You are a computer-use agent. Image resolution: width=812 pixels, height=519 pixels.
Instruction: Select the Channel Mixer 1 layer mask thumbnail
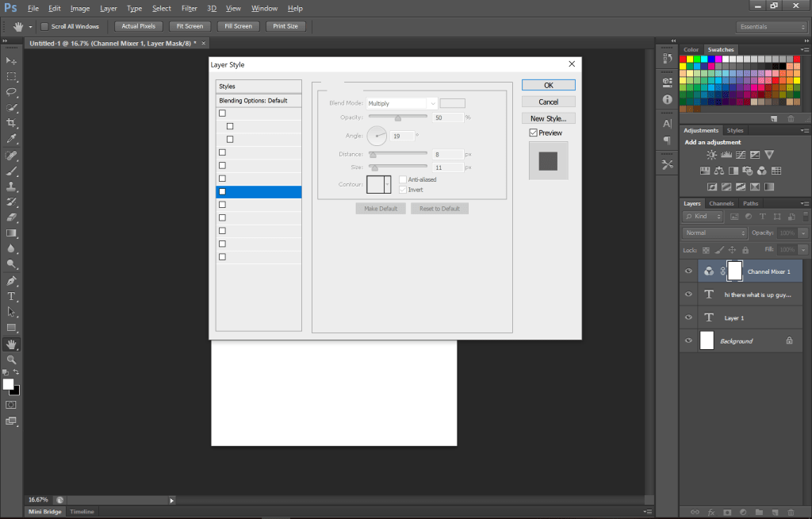tap(733, 271)
